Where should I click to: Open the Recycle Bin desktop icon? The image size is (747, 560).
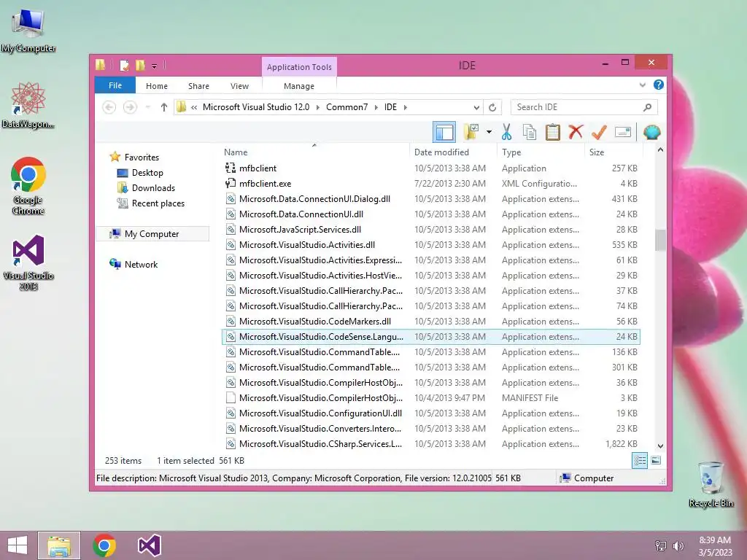[711, 484]
